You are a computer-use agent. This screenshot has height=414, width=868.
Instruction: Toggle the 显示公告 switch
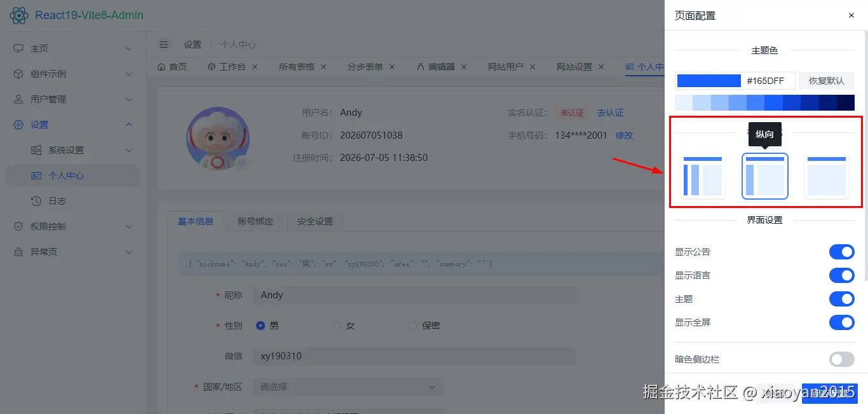[842, 252]
